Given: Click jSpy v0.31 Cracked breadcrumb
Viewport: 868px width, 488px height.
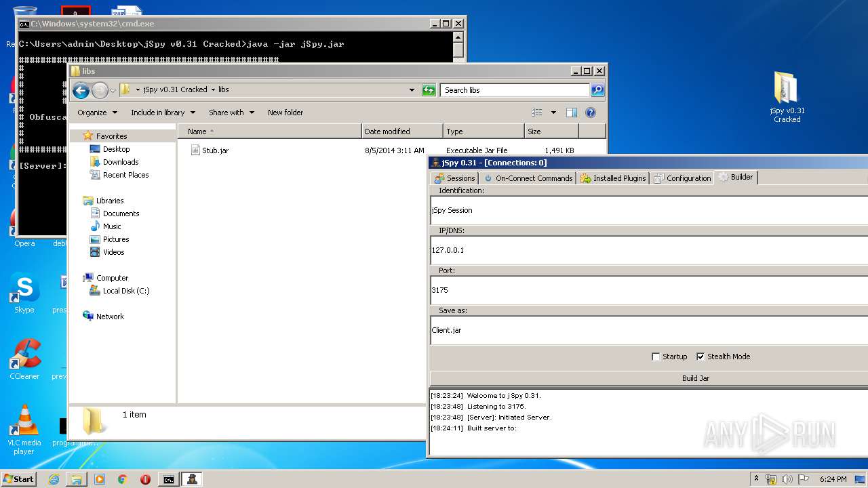Looking at the screenshot, I should coord(175,90).
